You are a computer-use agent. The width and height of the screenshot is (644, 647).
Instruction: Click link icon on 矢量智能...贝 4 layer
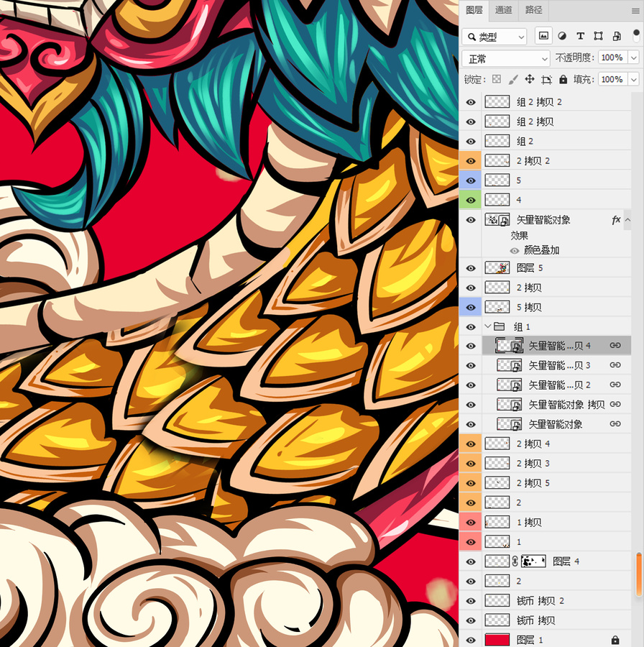[x=615, y=345]
